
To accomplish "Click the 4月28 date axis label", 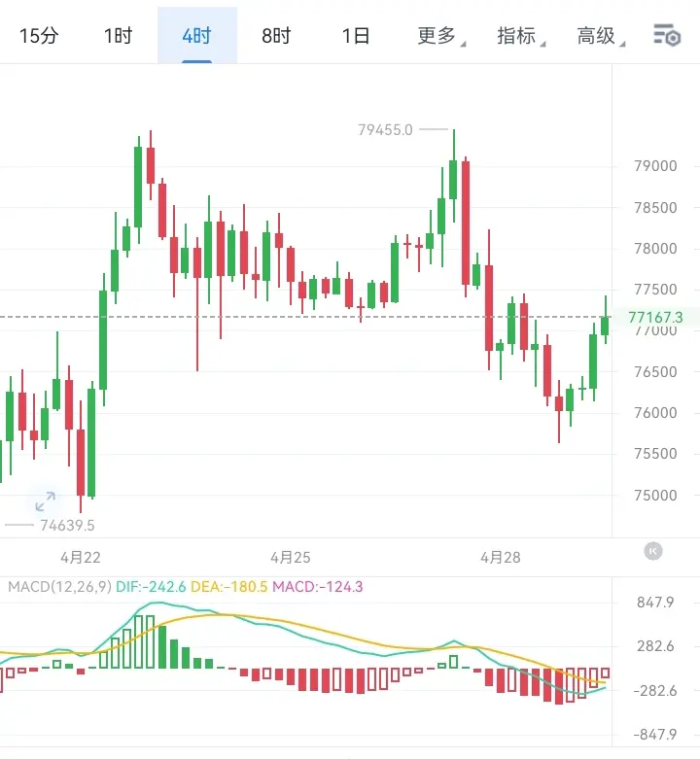I will [x=501, y=558].
